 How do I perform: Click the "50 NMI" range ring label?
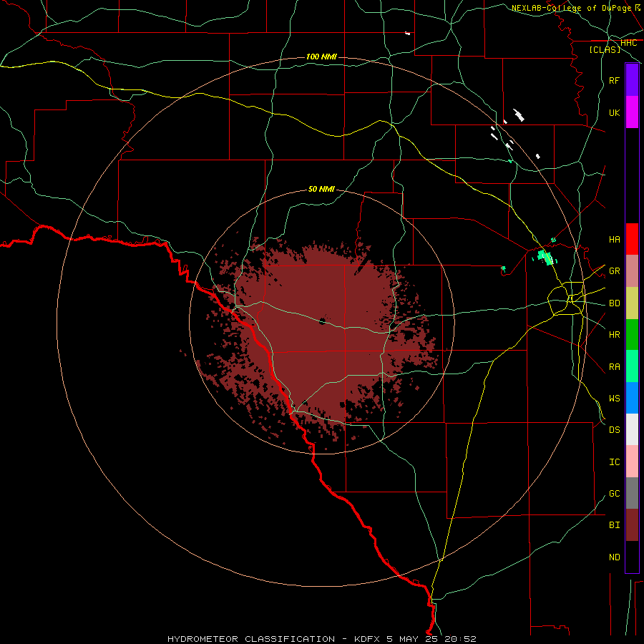point(321,189)
